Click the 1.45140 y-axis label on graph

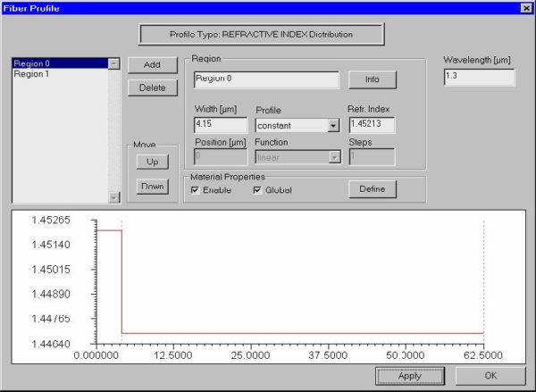(x=51, y=245)
